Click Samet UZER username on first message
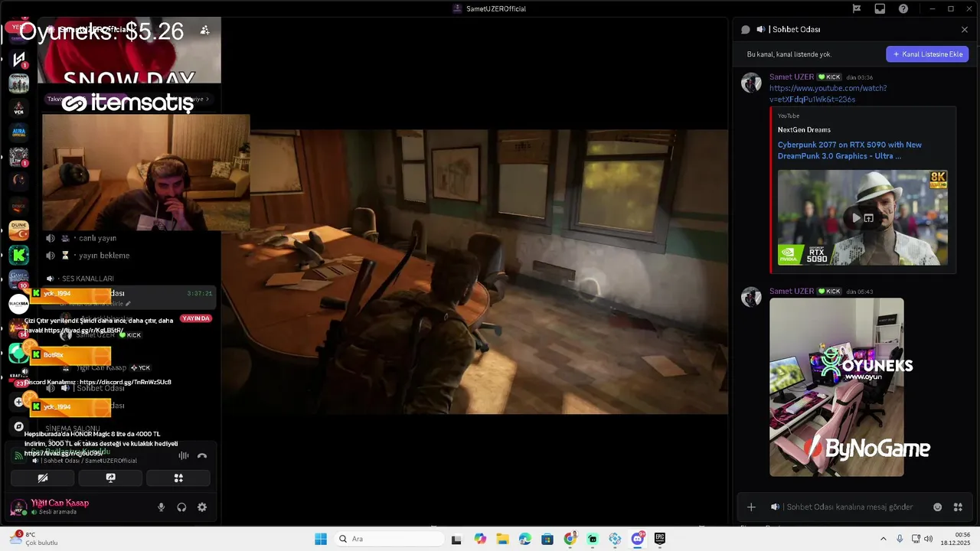980x551 pixels. coord(792,77)
